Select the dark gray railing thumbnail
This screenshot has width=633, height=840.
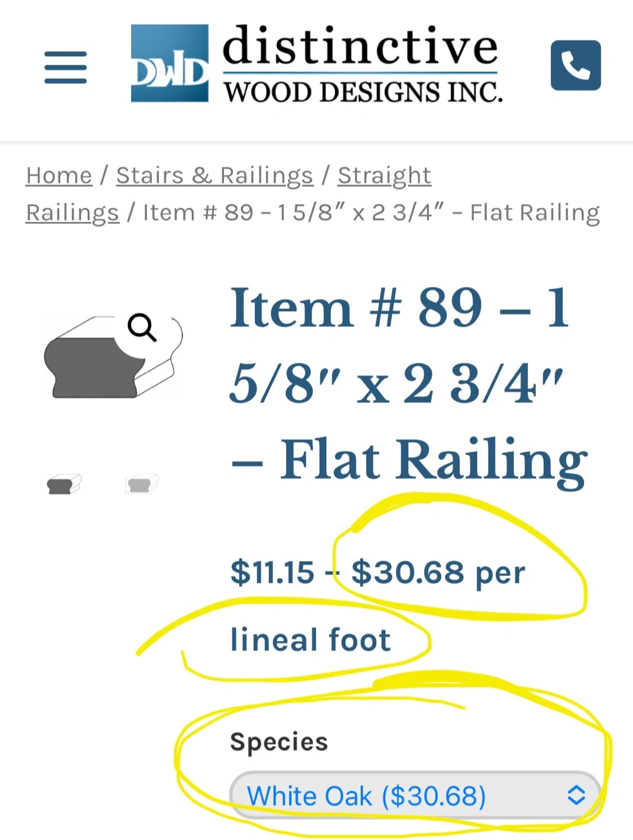tap(63, 484)
